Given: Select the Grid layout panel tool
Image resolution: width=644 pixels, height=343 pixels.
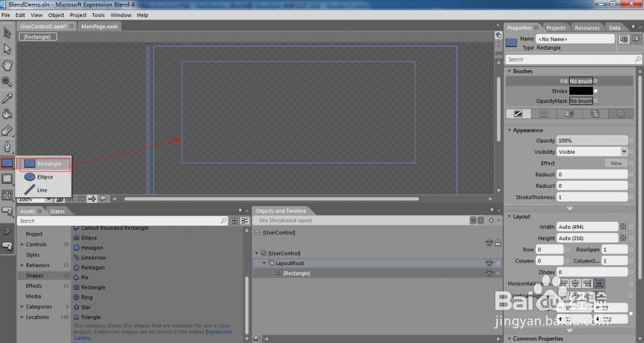Looking at the screenshot, I should tap(7, 178).
